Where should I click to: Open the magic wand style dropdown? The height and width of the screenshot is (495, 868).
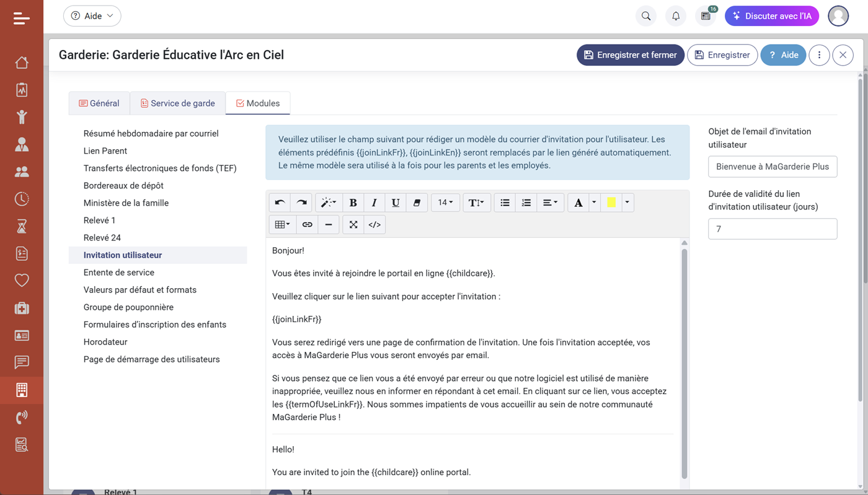(328, 203)
